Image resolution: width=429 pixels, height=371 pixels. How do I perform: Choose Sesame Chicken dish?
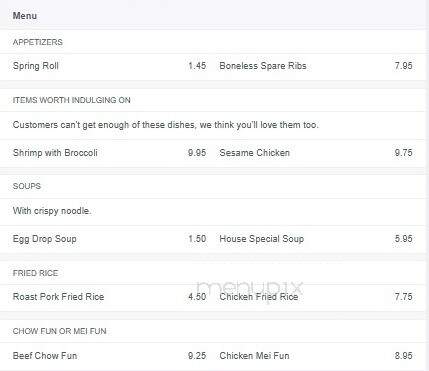click(254, 153)
